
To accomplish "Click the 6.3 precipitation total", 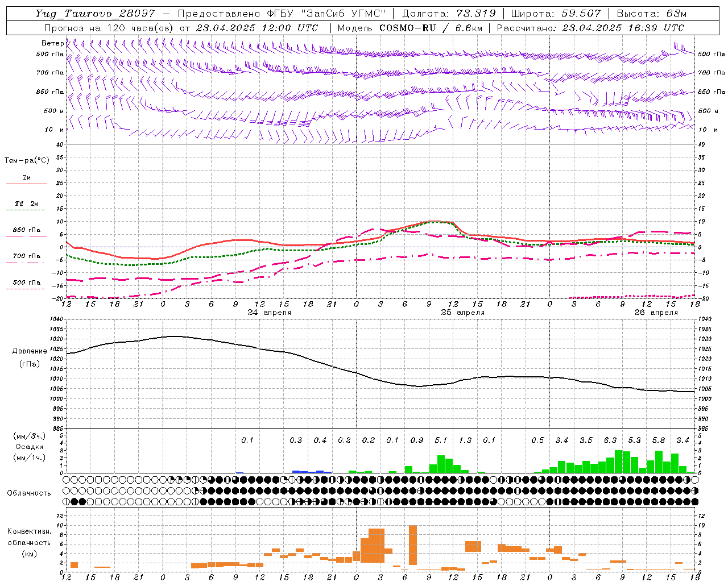I will tap(610, 440).
